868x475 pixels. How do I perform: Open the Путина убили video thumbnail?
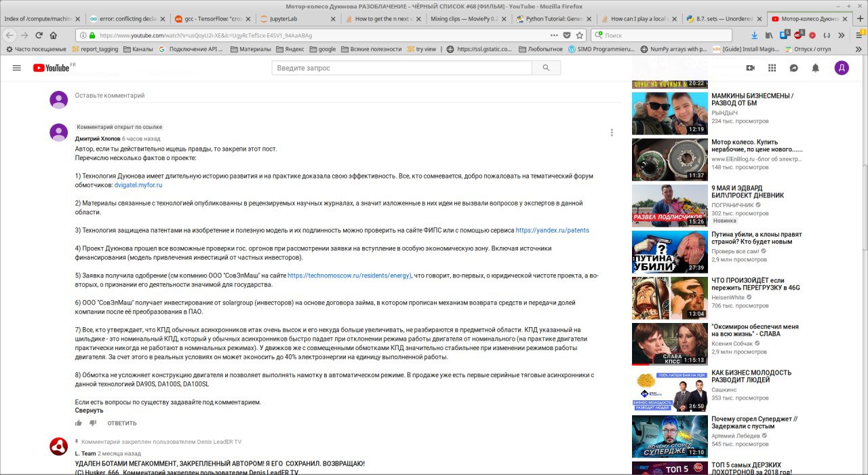pos(670,252)
